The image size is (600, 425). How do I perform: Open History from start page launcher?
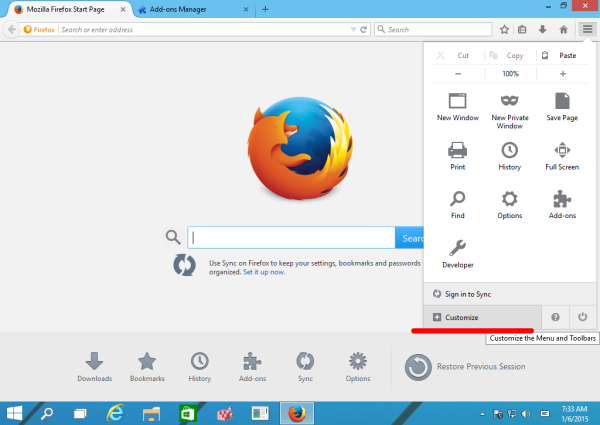tap(199, 367)
